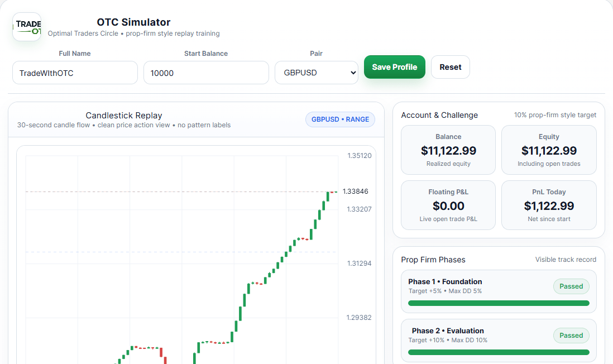Edit the Full Name input field
Viewport: 613px width, 364px height.
click(75, 73)
